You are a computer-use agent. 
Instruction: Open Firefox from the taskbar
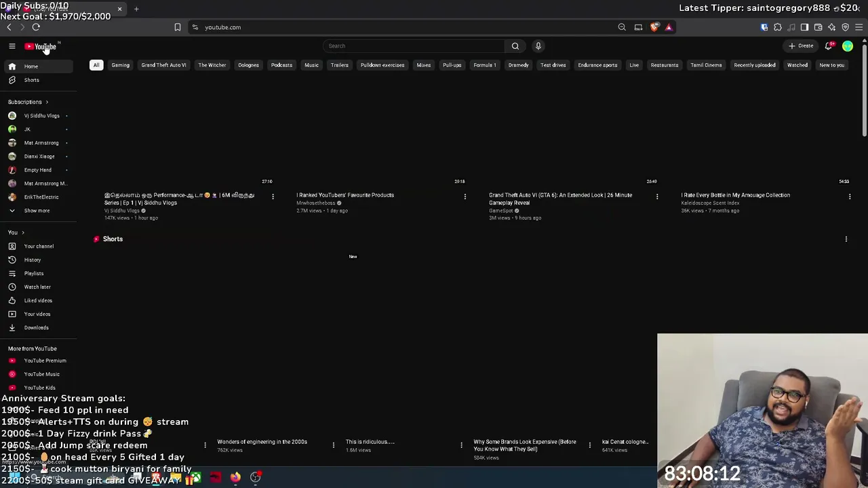click(235, 478)
